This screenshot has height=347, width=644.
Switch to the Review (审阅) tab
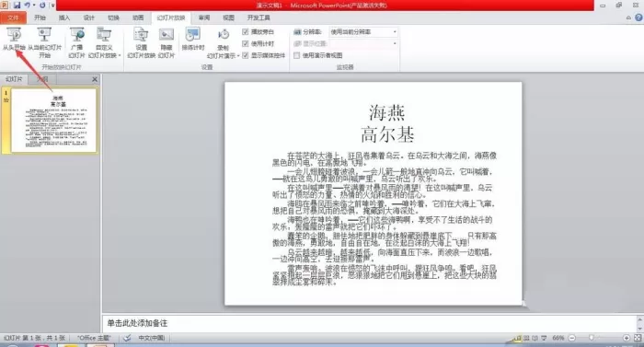(x=204, y=17)
